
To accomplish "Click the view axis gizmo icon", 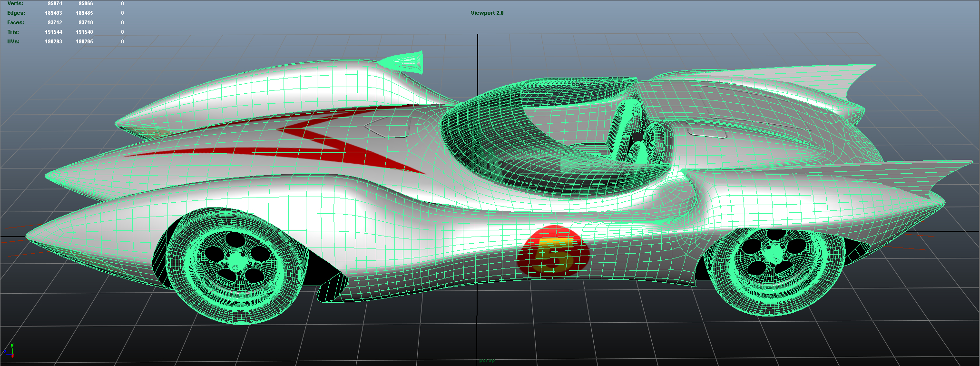I will (x=10, y=351).
